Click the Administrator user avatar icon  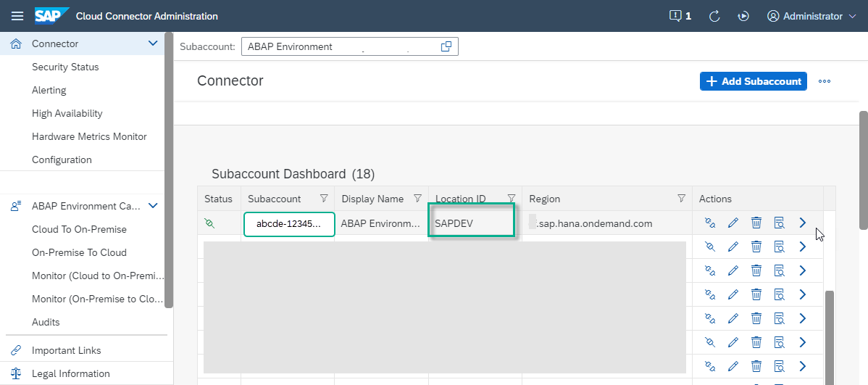tap(773, 16)
